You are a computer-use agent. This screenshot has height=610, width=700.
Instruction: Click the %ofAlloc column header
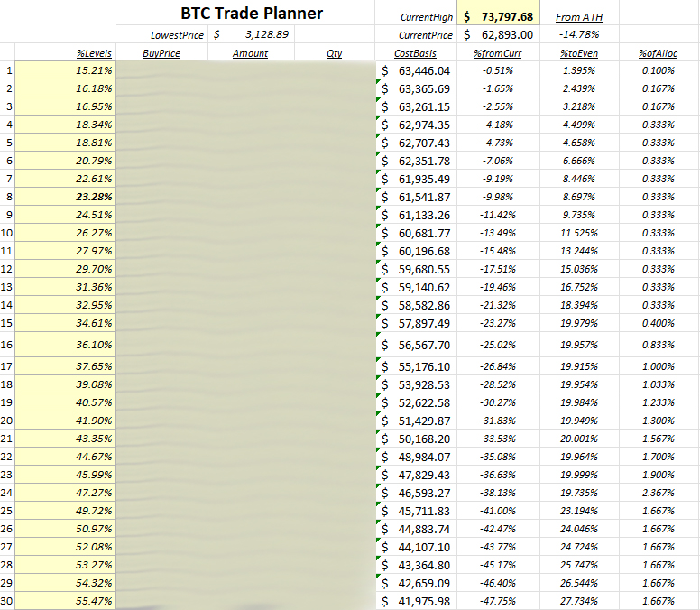658,53
